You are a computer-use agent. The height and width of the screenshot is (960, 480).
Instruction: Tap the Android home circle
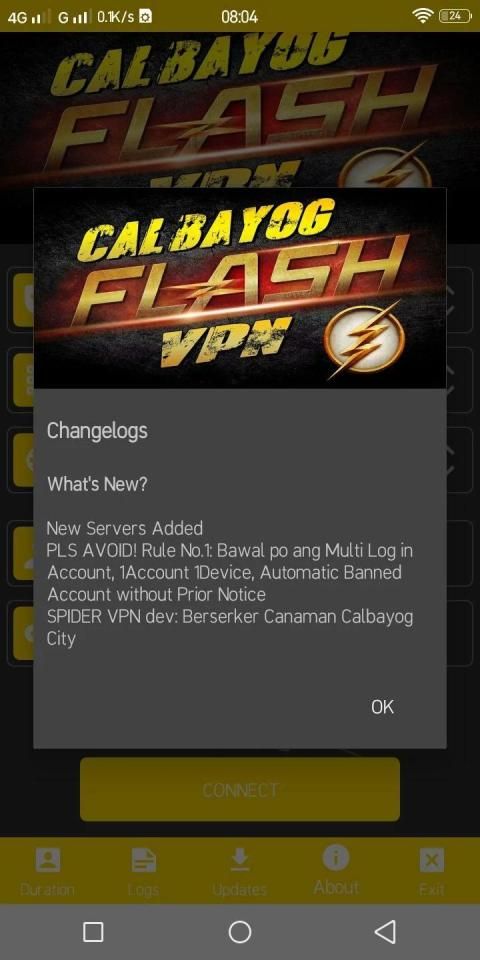[x=240, y=932]
